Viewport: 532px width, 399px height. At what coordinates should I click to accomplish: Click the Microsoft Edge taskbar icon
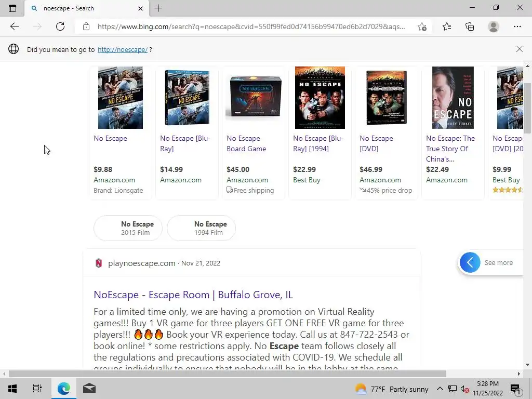(x=63, y=389)
